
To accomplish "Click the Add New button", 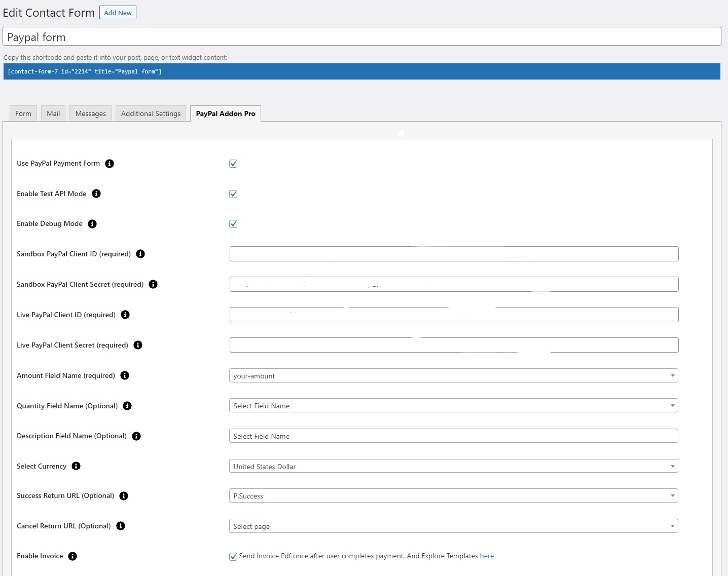I will pyautogui.click(x=118, y=13).
